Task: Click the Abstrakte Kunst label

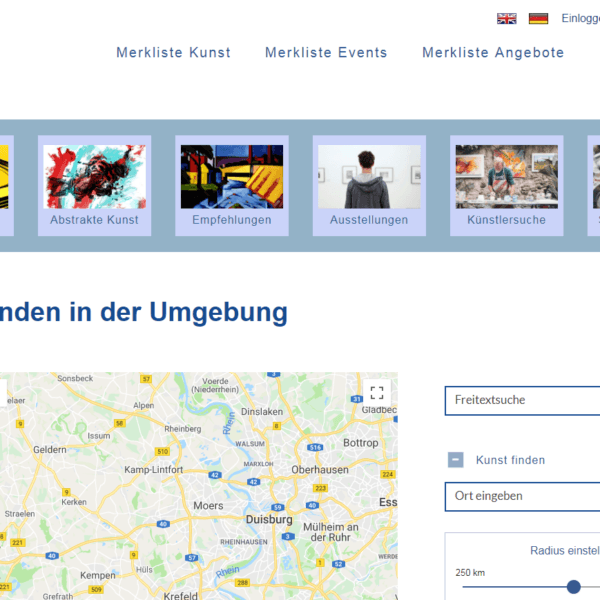Action: pos(95,220)
